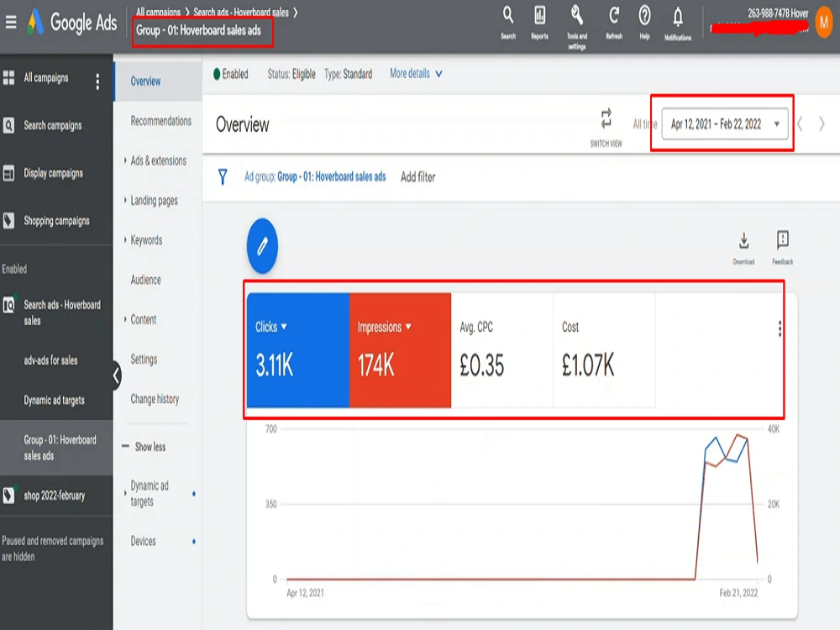840x630 pixels.
Task: Click Search ads - Hoverboard sales breadcrumb
Action: (241, 11)
